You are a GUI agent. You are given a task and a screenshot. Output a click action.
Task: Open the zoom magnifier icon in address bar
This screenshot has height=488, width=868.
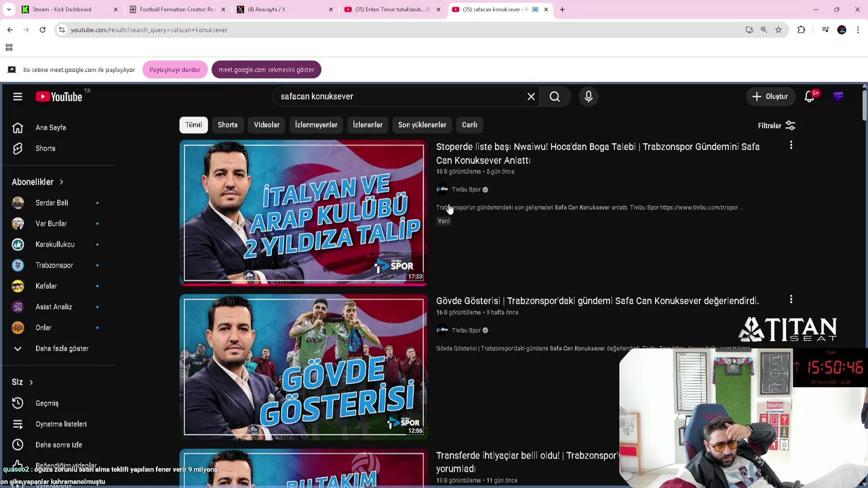point(764,30)
